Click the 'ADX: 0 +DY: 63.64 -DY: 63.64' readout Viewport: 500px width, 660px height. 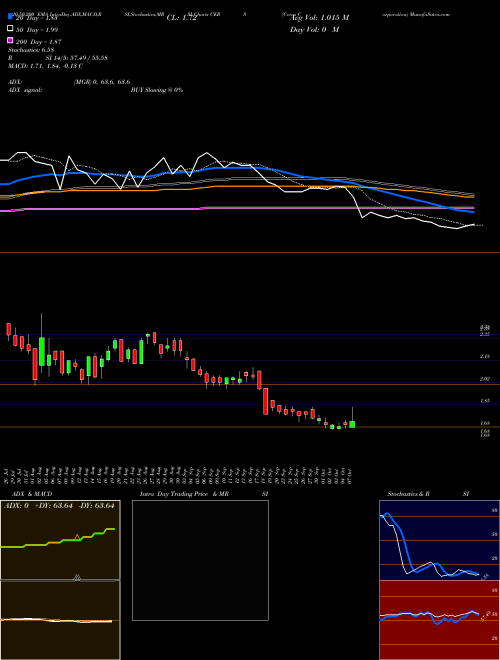[x=59, y=506]
